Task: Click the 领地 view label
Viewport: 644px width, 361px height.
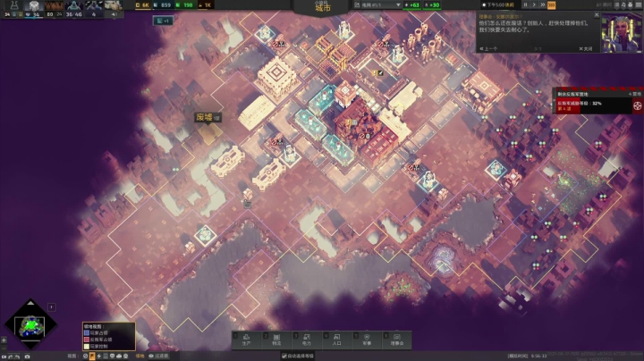Action: coord(140,356)
